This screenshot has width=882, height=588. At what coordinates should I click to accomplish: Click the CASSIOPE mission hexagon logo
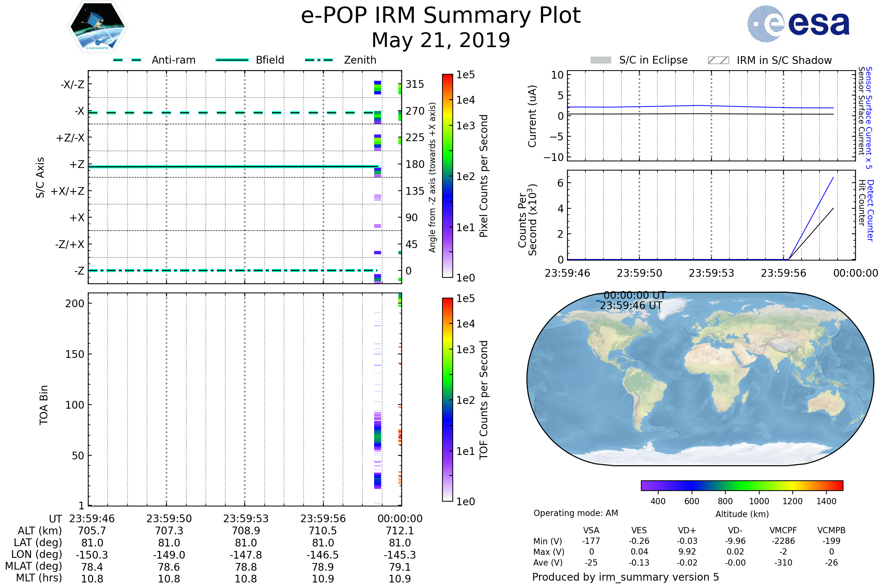(x=97, y=27)
